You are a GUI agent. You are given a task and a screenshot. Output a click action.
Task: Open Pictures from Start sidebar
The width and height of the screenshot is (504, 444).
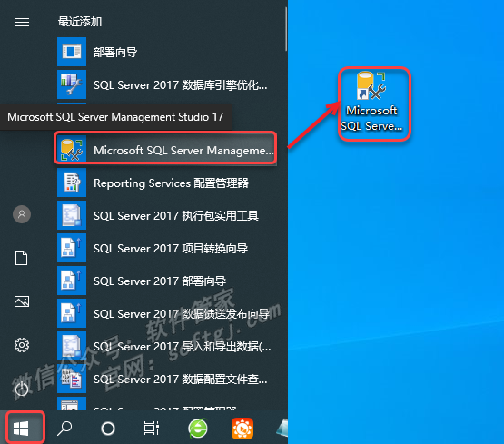[x=22, y=301]
